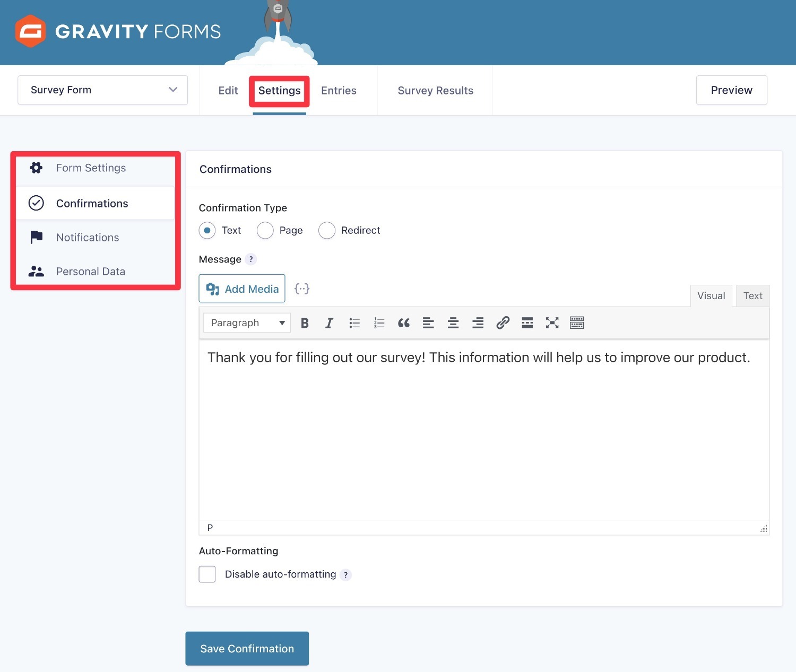796x672 pixels.
Task: Open Disable auto-formatting help tooltip
Action: 345,574
